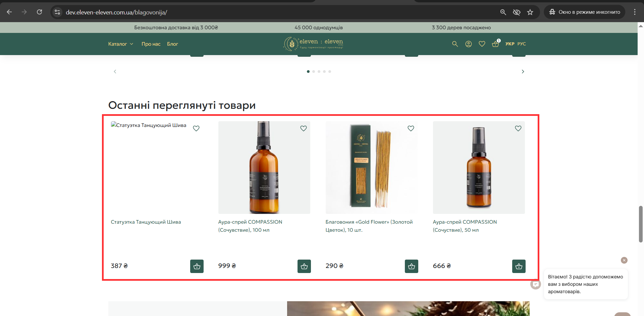Add Статуэтка Танцующий Шива to wishlist
644x316 pixels.
(x=196, y=128)
